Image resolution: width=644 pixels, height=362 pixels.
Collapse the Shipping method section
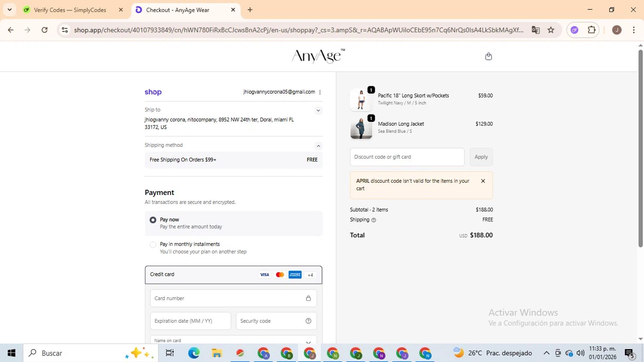pyautogui.click(x=318, y=146)
